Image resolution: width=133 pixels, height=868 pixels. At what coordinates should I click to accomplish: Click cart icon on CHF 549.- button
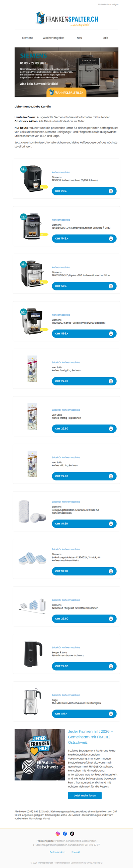pos(111,239)
